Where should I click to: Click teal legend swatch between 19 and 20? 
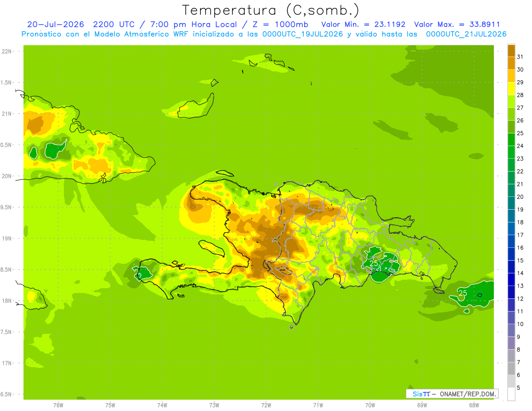point(511,203)
